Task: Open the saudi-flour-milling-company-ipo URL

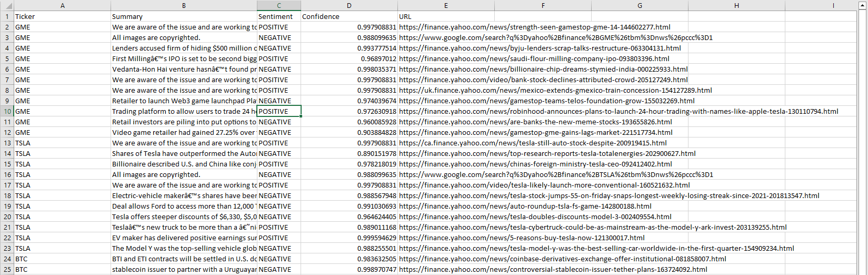Action: pos(534,58)
